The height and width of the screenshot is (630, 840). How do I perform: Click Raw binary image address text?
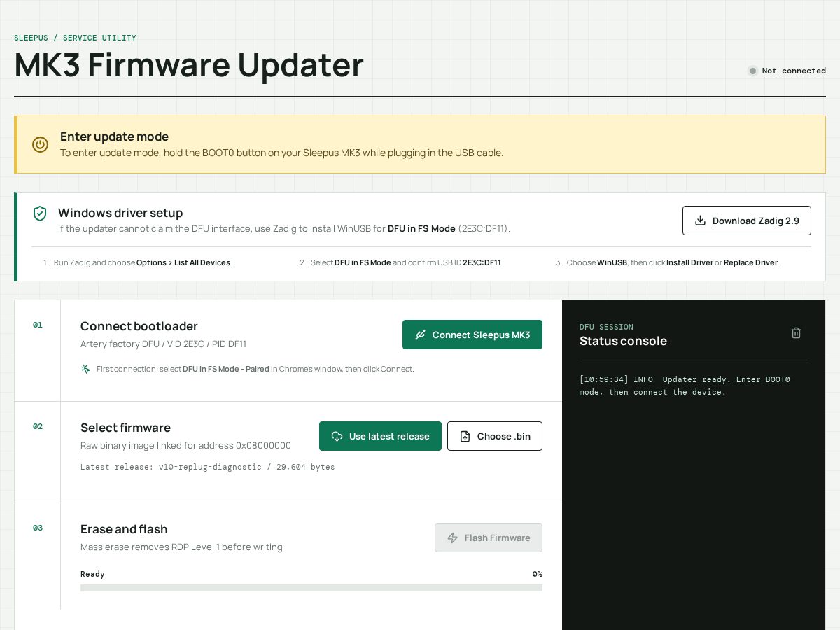pyautogui.click(x=185, y=445)
